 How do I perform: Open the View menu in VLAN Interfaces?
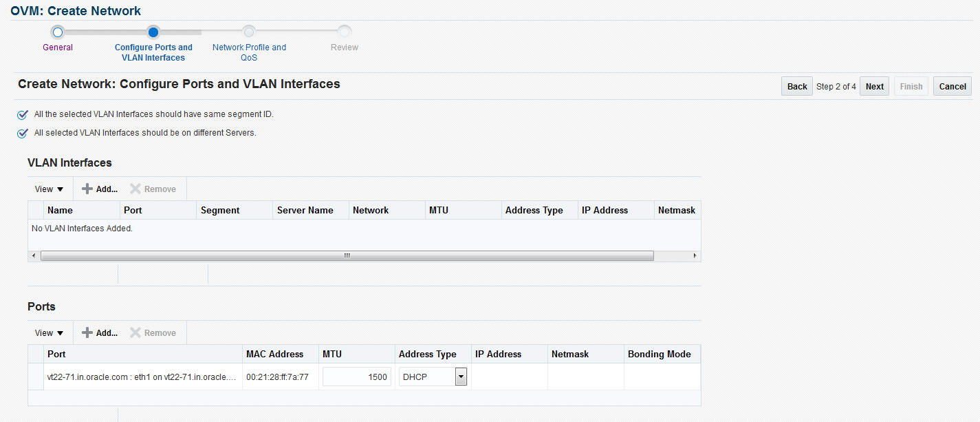tap(50, 189)
